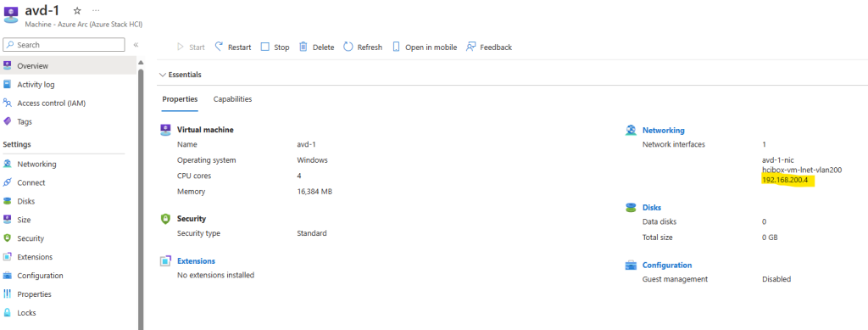Click the Networking sidebar icon
868x330 pixels.
point(7,164)
